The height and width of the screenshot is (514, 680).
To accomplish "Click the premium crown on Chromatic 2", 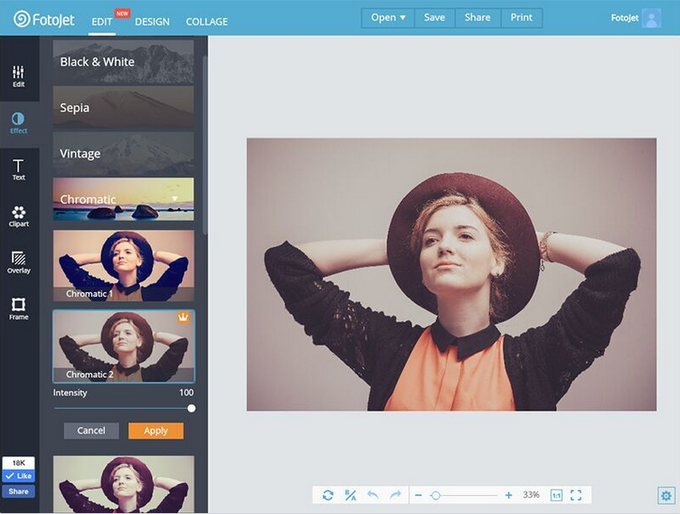I will coord(183,318).
